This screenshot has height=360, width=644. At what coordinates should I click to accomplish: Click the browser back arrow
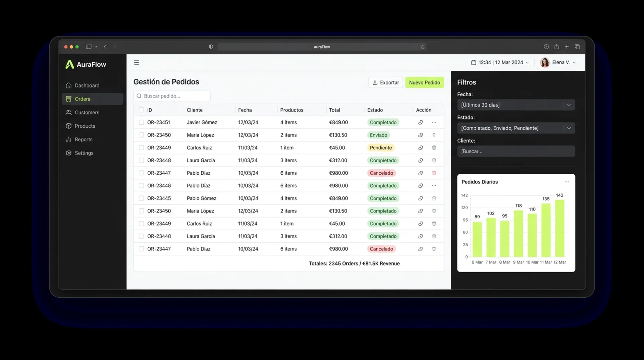[x=105, y=47]
